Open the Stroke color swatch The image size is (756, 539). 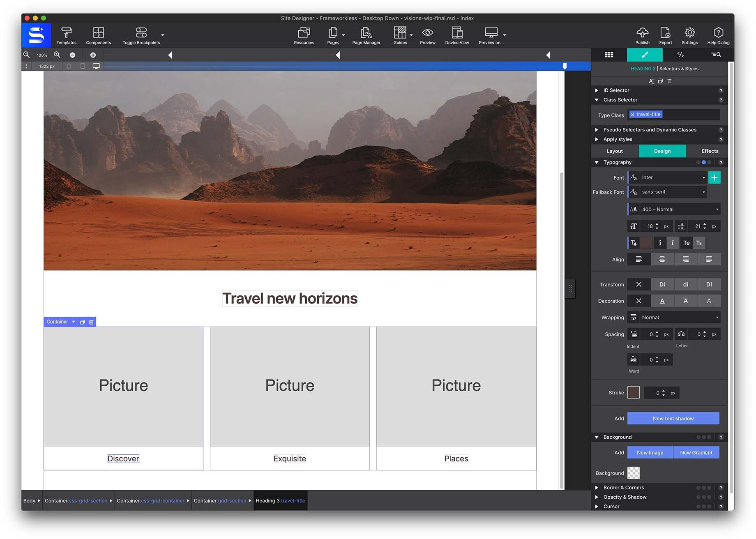coord(634,393)
